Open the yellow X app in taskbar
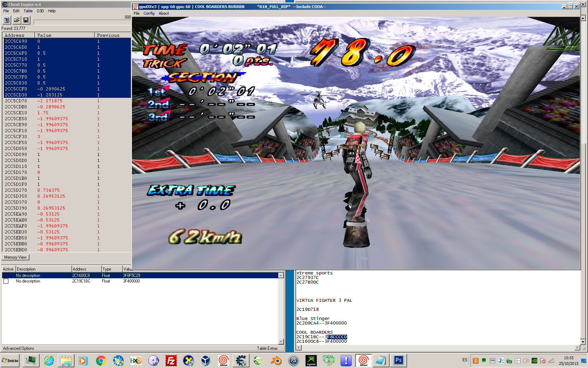Image resolution: width=588 pixels, height=368 pixels. click(x=188, y=360)
